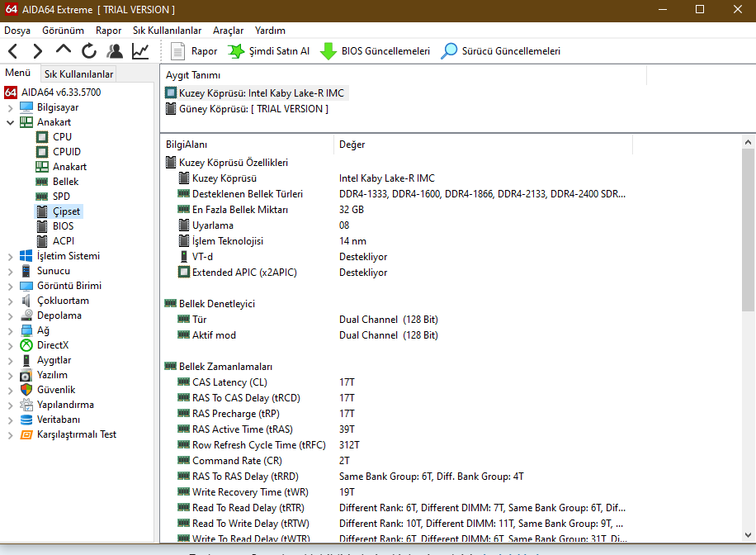756x555 pixels.
Task: Select the SPD tree item
Action: (x=61, y=197)
